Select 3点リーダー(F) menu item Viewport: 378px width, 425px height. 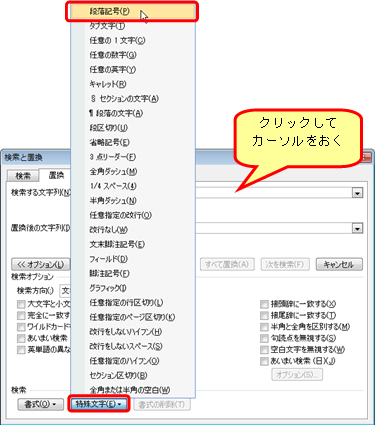pos(132,157)
